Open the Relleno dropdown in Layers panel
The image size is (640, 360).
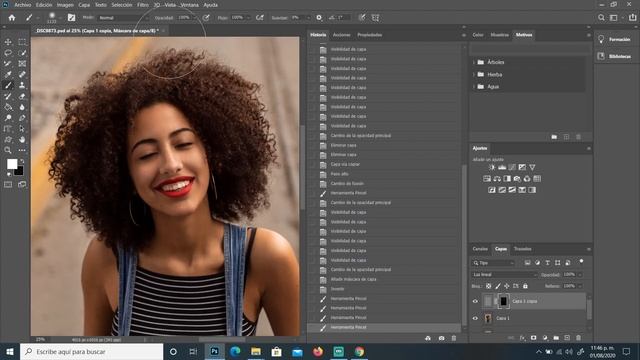tap(580, 286)
